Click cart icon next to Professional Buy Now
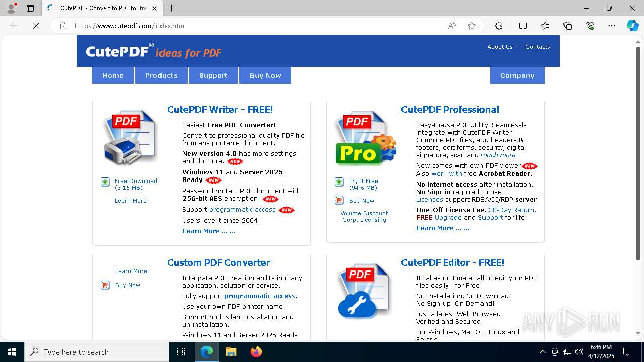 pos(339,200)
